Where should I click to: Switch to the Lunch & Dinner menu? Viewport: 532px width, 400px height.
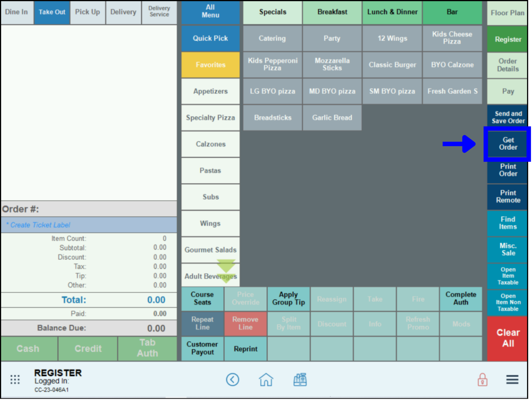(x=392, y=12)
